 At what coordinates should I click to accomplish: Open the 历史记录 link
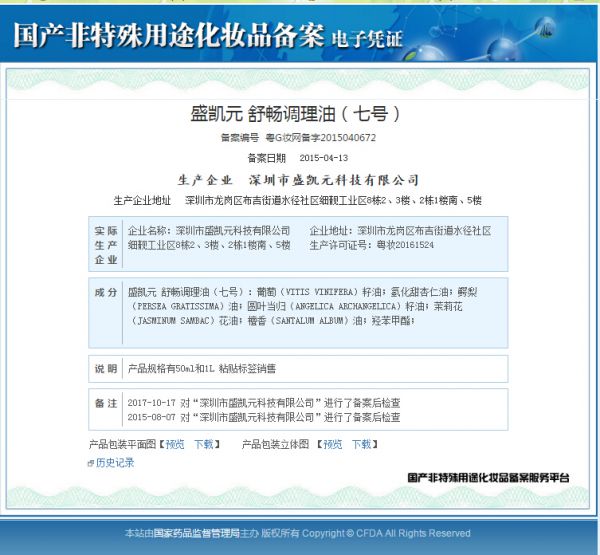tap(115, 462)
